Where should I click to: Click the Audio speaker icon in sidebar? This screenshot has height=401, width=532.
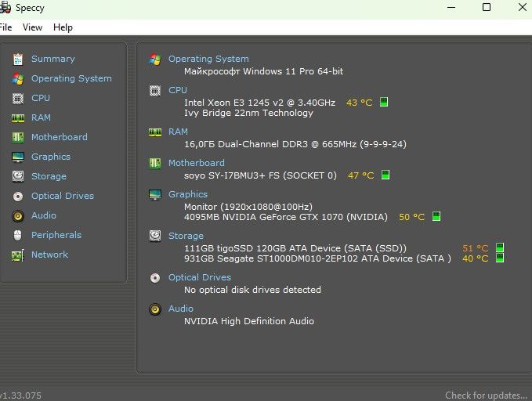tap(18, 215)
